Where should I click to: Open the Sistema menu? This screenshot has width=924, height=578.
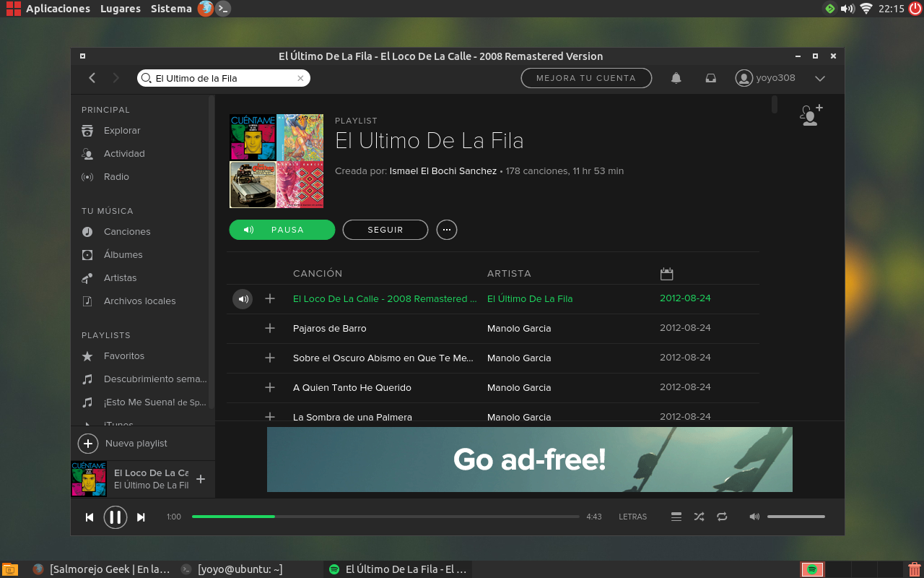[171, 9]
